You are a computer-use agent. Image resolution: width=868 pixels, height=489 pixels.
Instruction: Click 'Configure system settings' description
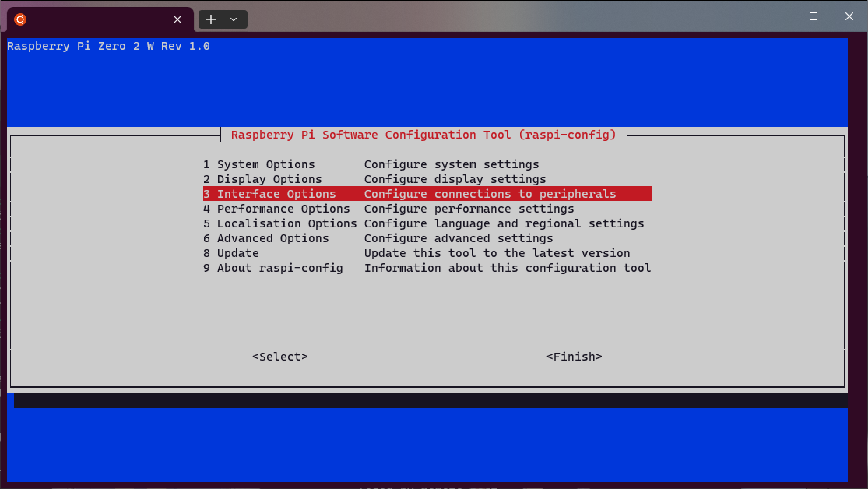tap(452, 164)
